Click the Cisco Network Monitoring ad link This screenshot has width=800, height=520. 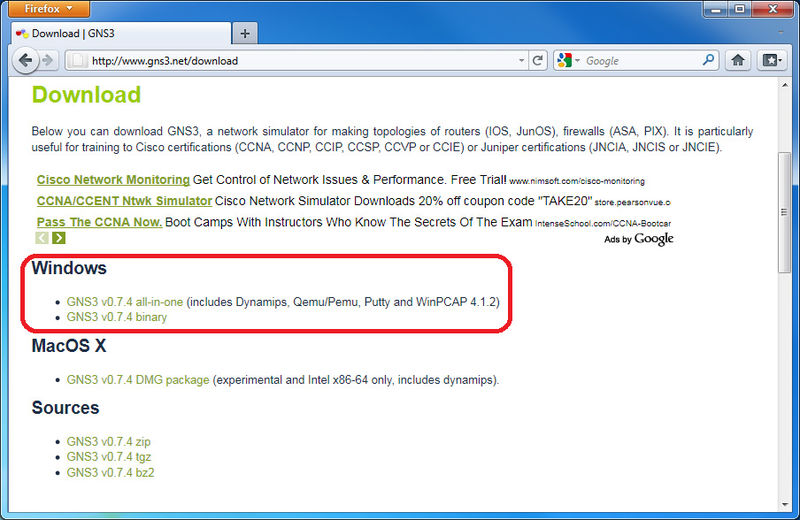tap(113, 180)
